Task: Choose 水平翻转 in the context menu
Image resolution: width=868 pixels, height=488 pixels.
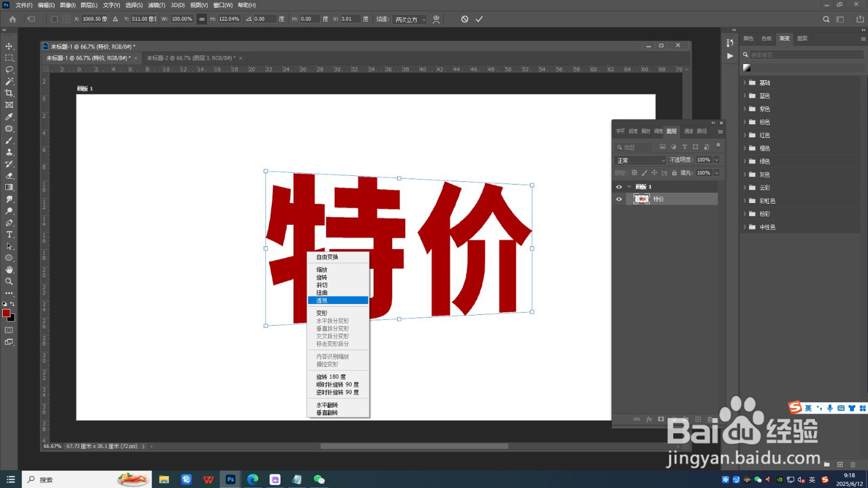Action: [338, 405]
